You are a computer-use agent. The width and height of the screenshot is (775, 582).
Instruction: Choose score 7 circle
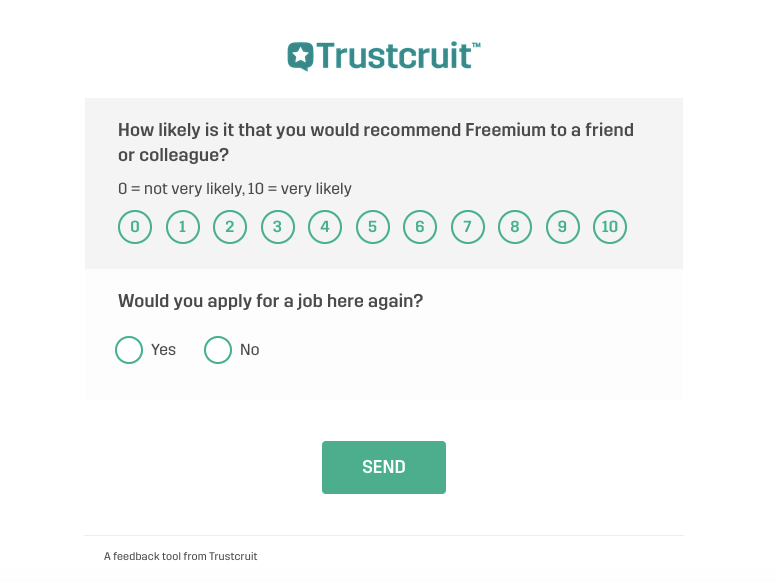click(x=467, y=227)
